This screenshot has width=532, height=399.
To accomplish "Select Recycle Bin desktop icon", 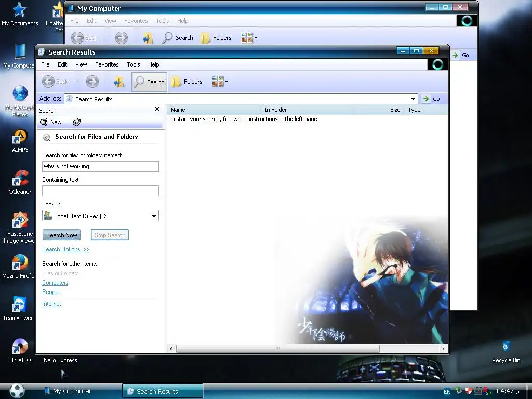I will point(506,352).
